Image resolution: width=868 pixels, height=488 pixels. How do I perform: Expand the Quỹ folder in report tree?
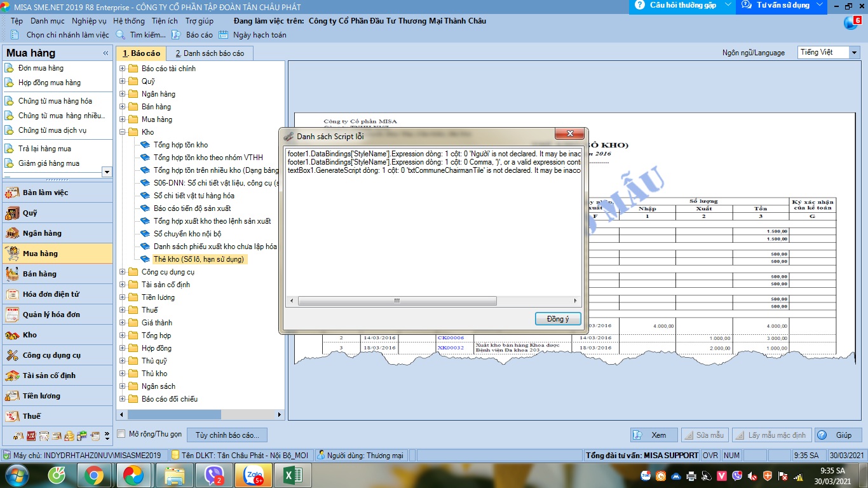point(123,81)
